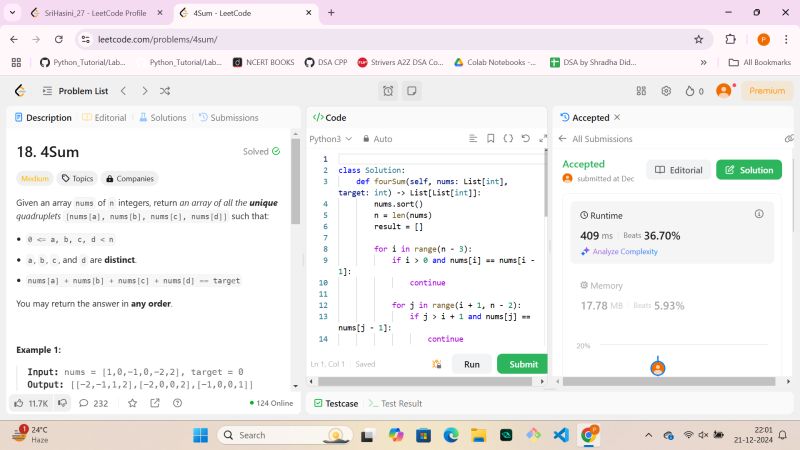
Task: Click the green Submit button
Action: 522,364
